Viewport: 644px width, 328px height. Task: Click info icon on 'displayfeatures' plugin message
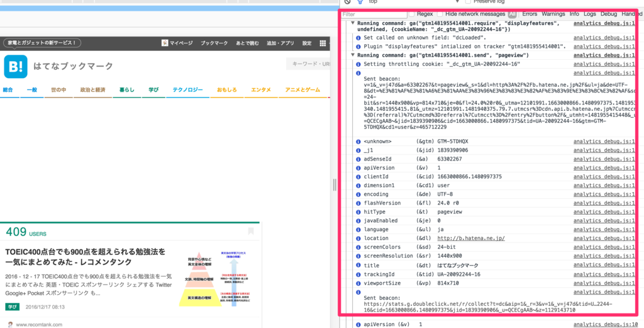[358, 46]
